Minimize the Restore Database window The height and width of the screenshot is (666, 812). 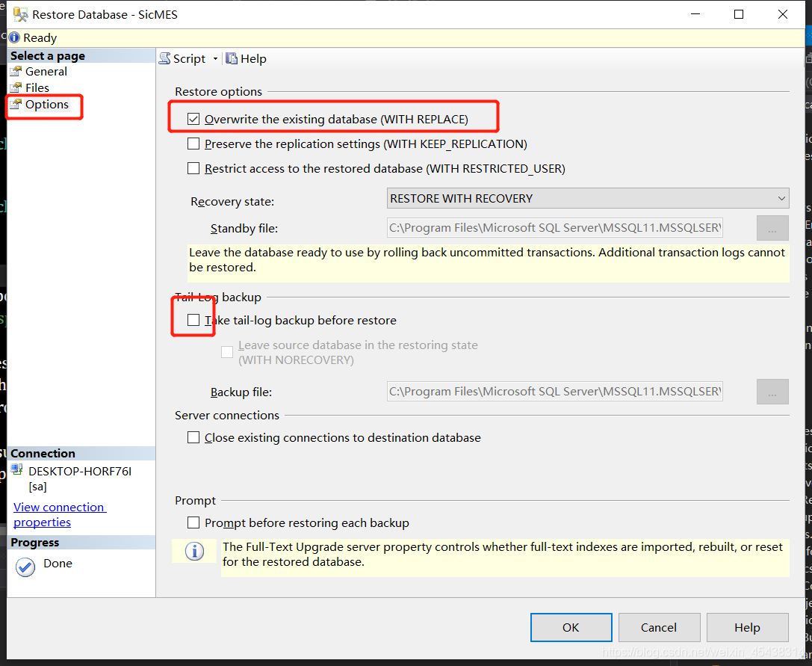pyautogui.click(x=695, y=14)
